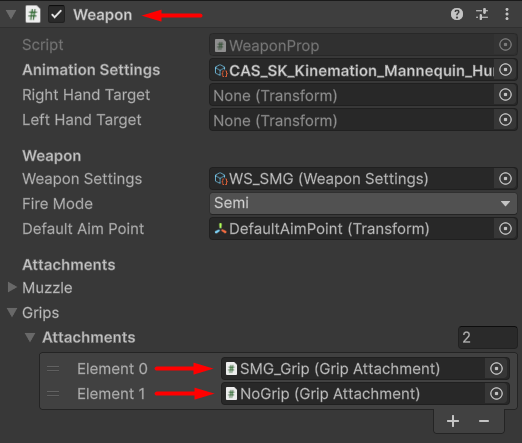The height and width of the screenshot is (443, 522).
Task: Collapse the grips Attachments list foldout
Action: point(30,337)
